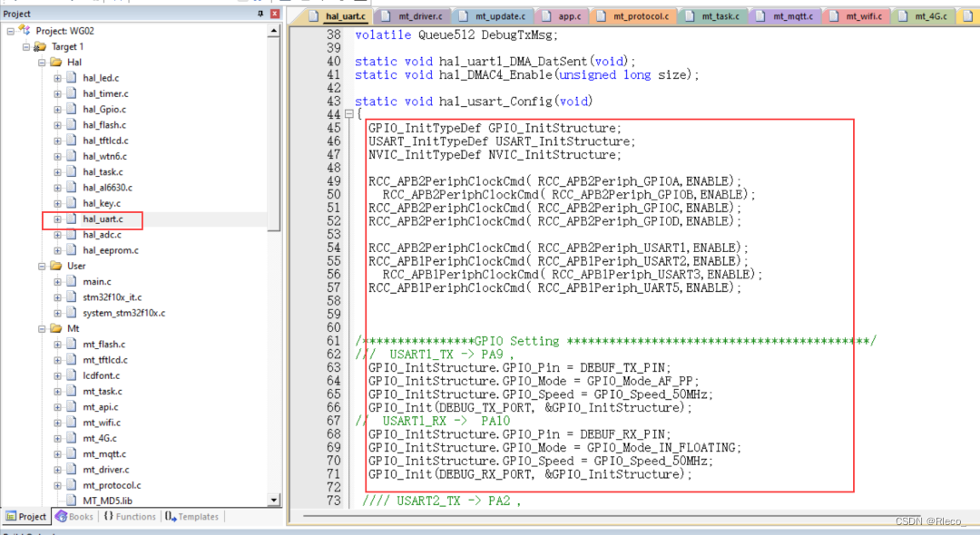Collapse the Hal folder group

[42, 63]
